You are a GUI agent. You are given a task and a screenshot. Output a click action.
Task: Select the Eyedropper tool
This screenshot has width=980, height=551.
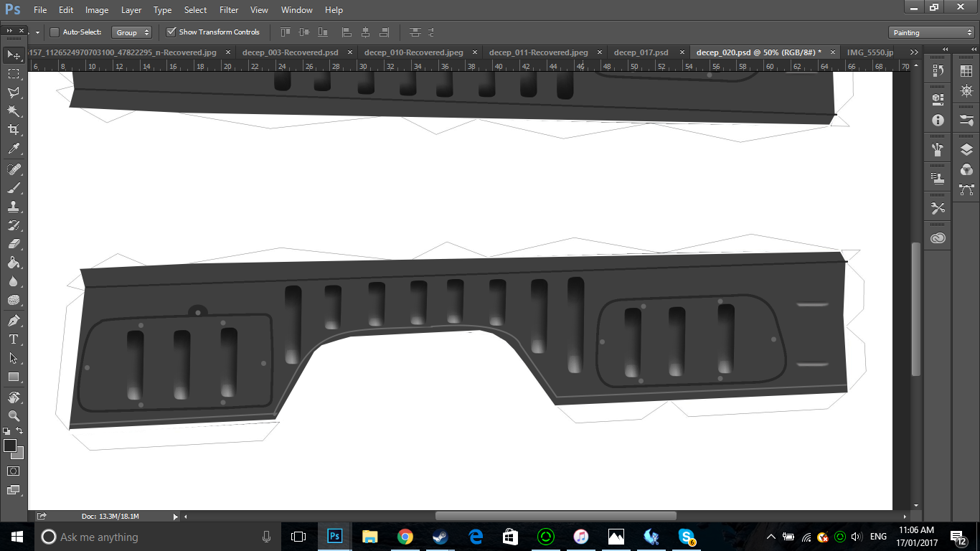tap(13, 148)
